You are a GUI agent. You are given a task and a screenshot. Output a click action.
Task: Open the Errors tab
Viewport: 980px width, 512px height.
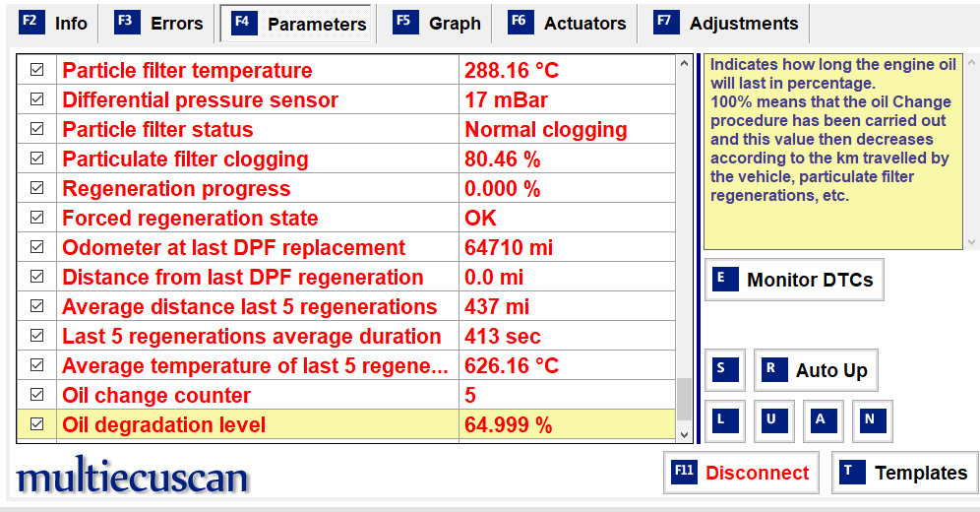point(159,24)
